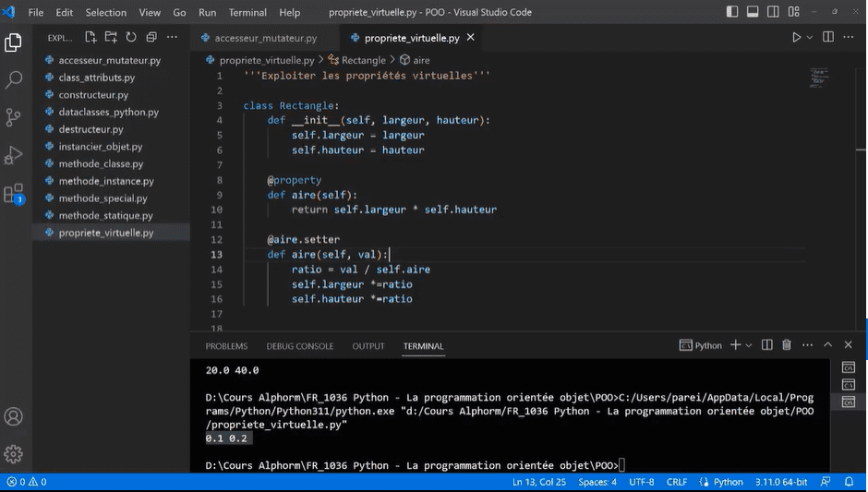Viewport: 868px width, 492px height.
Task: Show errors and warnings count in status bar
Action: click(x=27, y=482)
